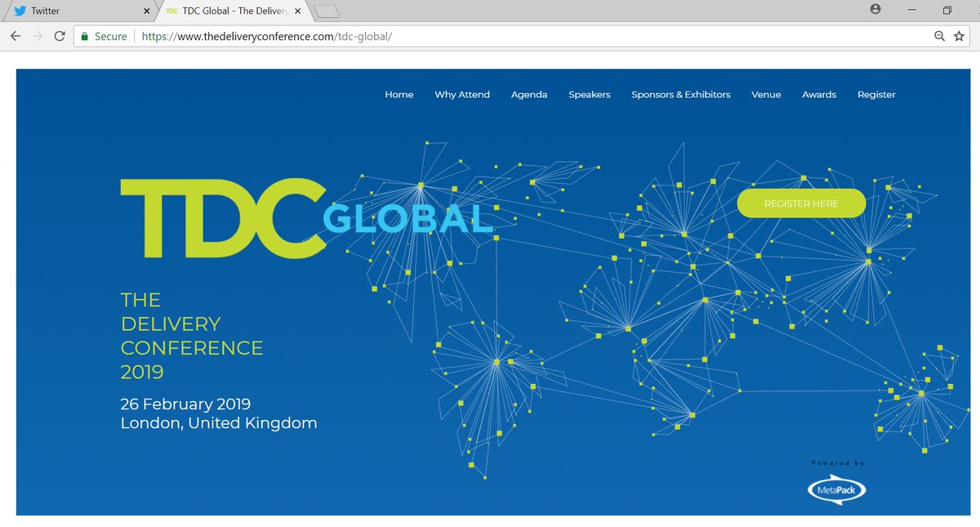
Task: Open the Chrome profile avatar icon
Action: (x=876, y=9)
